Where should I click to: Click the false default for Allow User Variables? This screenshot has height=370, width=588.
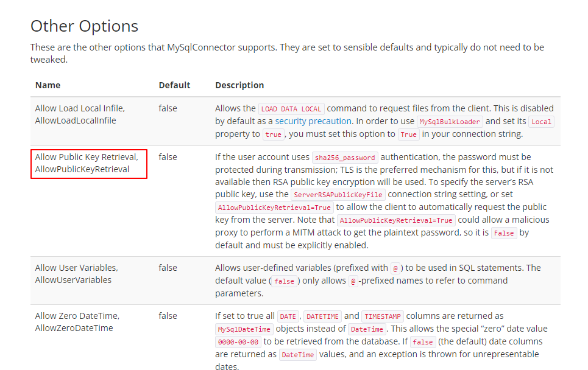(x=168, y=268)
